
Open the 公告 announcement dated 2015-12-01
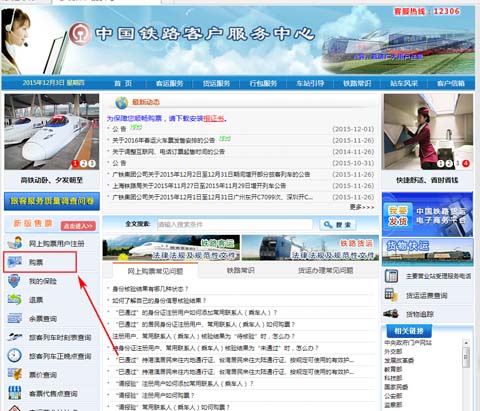coord(119,129)
